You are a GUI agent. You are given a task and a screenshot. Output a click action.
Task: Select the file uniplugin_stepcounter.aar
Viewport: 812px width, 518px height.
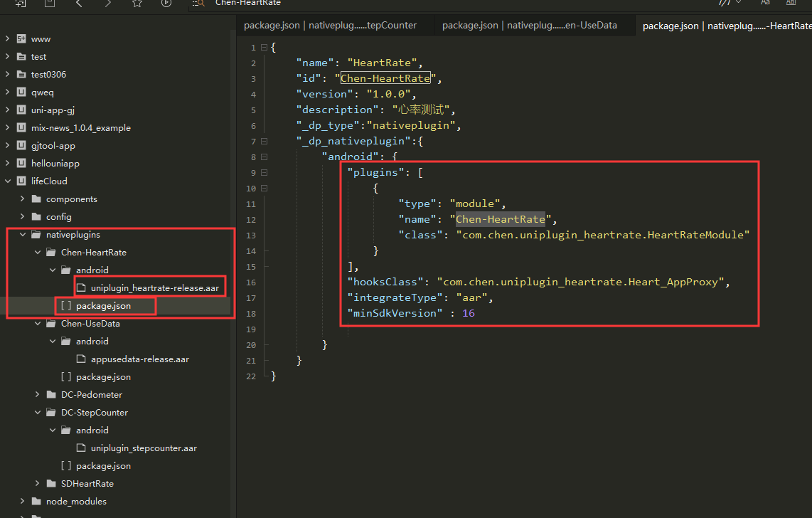pos(144,448)
